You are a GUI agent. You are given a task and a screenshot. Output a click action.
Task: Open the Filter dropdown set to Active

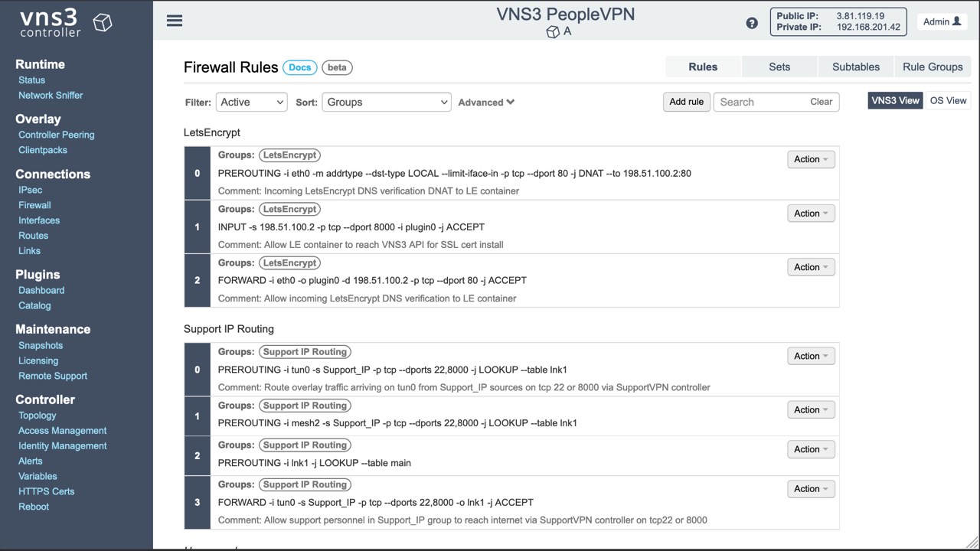(x=251, y=102)
